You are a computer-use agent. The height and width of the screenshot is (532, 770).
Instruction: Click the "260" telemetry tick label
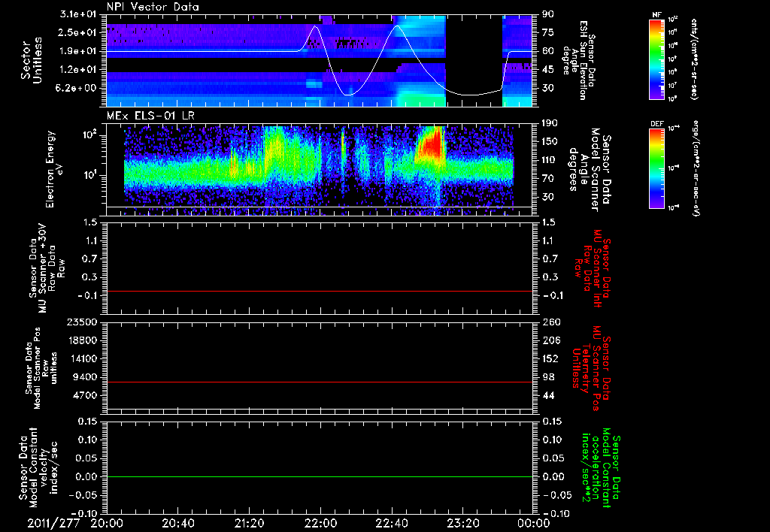[550, 322]
